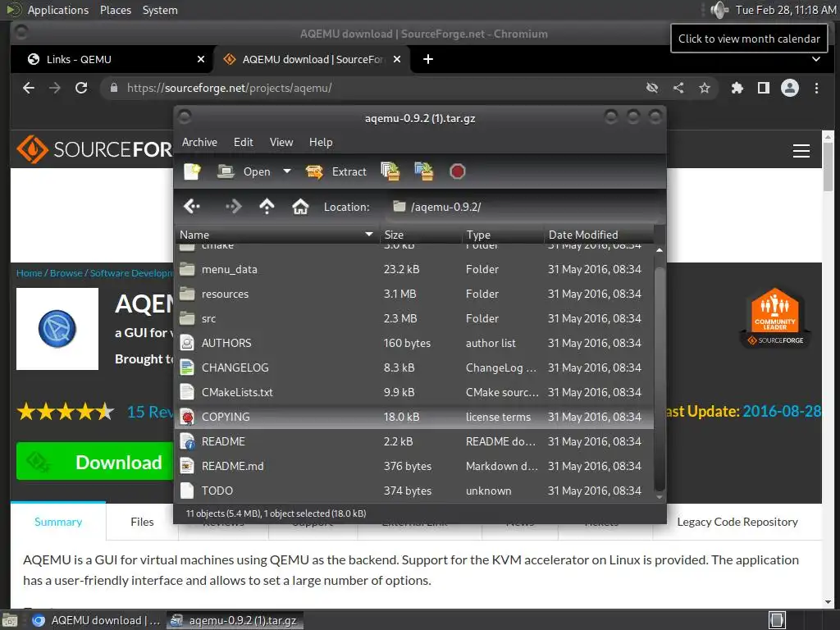
Task: Sort files by Date Modified column
Action: 598,235
